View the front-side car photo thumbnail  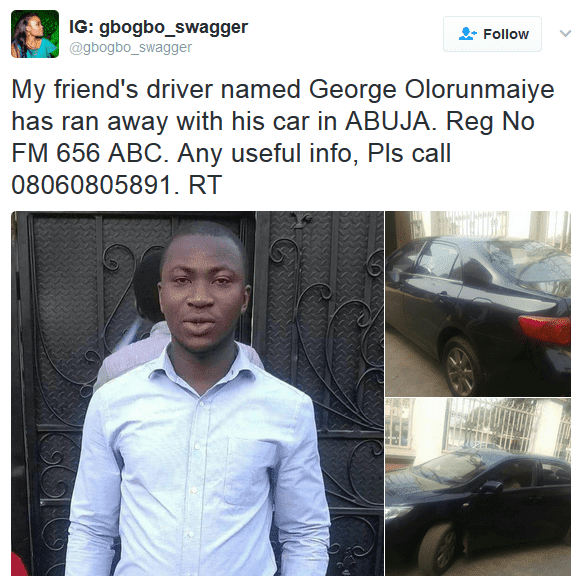(478, 487)
